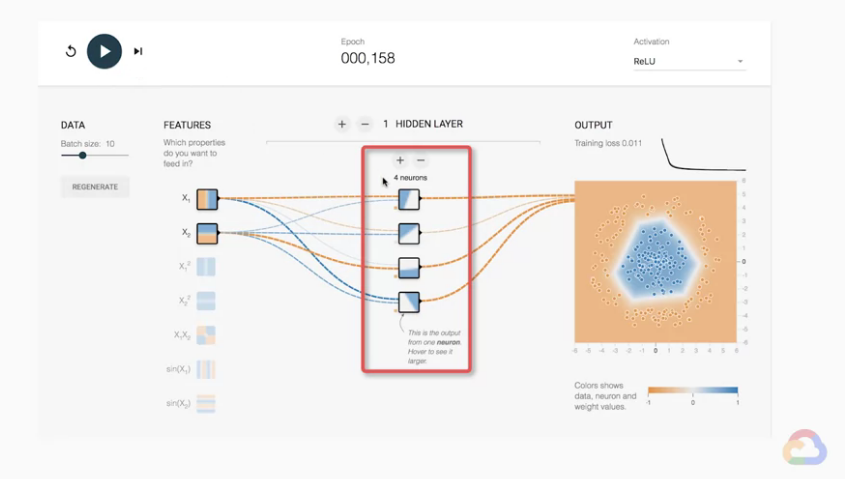845x479 pixels.
Task: Click the training loss curve chart
Action: click(703, 155)
